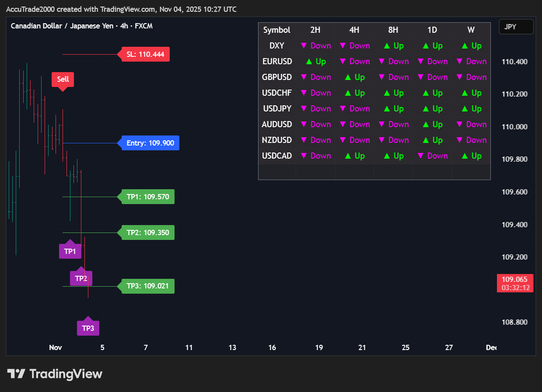Click the red Sell signal marker
Viewport: 542px width, 392px height.
point(63,80)
